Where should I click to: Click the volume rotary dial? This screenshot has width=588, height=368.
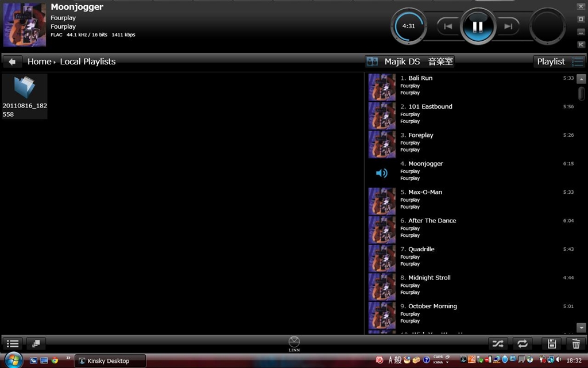pos(547,26)
